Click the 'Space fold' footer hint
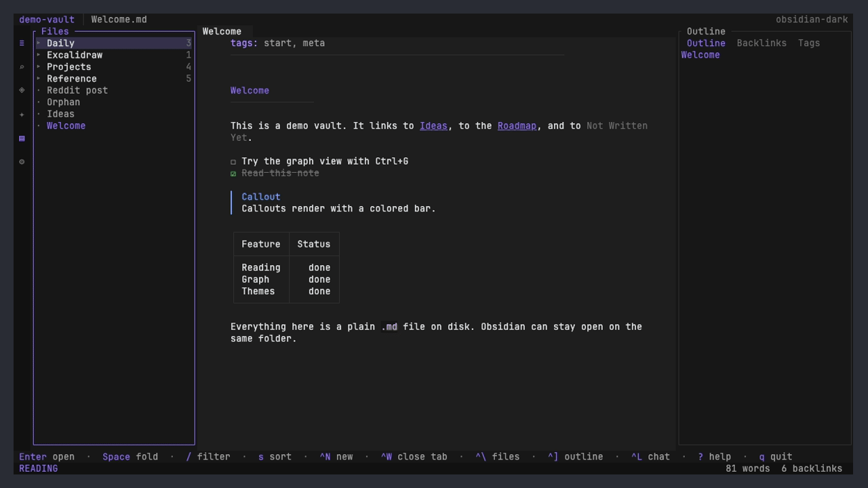The image size is (868, 488). (130, 457)
